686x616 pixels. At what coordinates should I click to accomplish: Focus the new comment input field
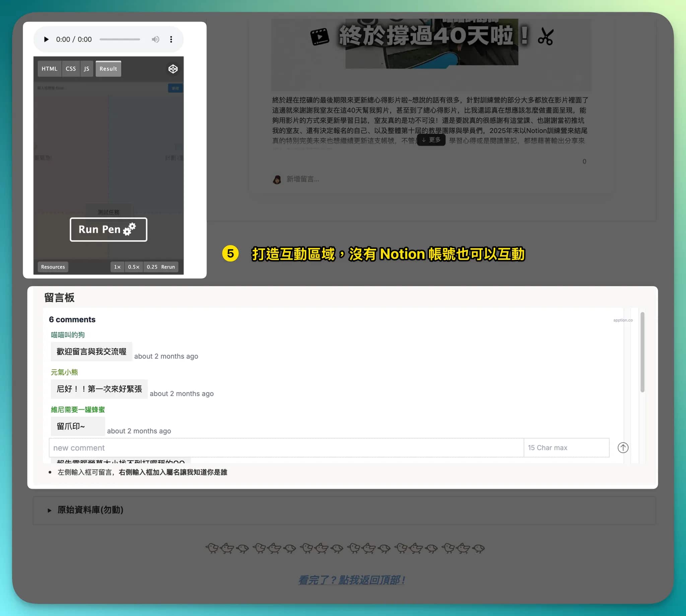(286, 447)
